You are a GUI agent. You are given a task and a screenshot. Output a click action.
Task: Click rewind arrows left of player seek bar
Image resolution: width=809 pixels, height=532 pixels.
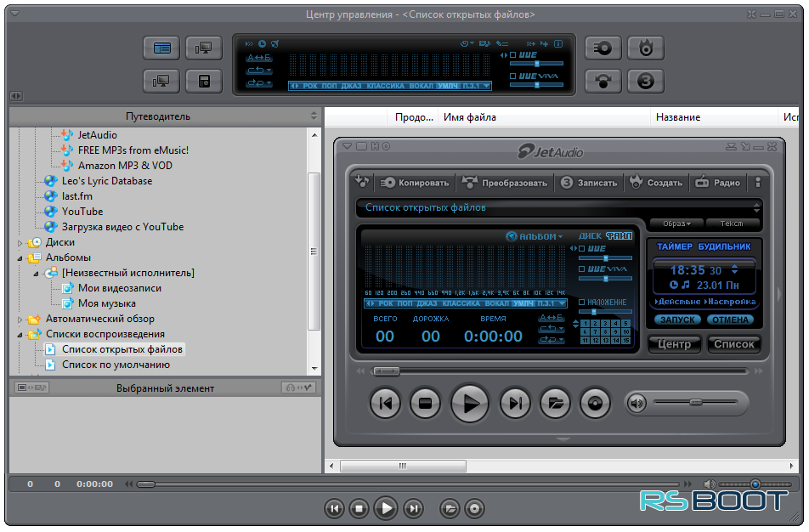[360, 371]
